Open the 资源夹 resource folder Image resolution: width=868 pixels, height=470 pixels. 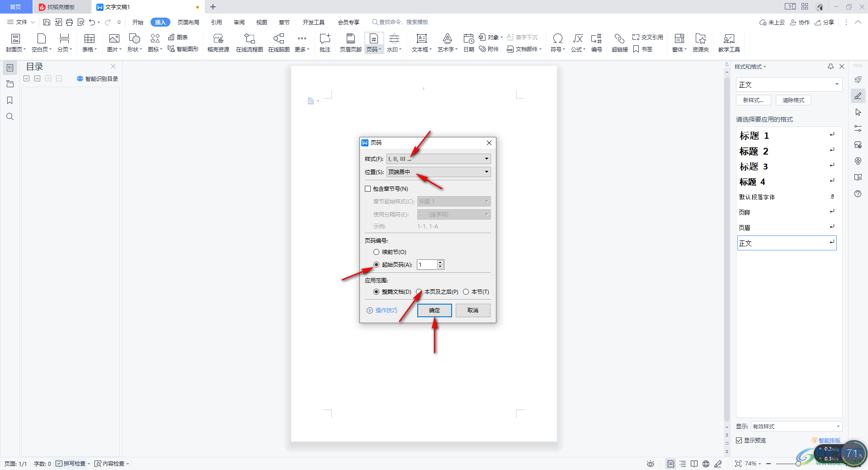[701, 43]
